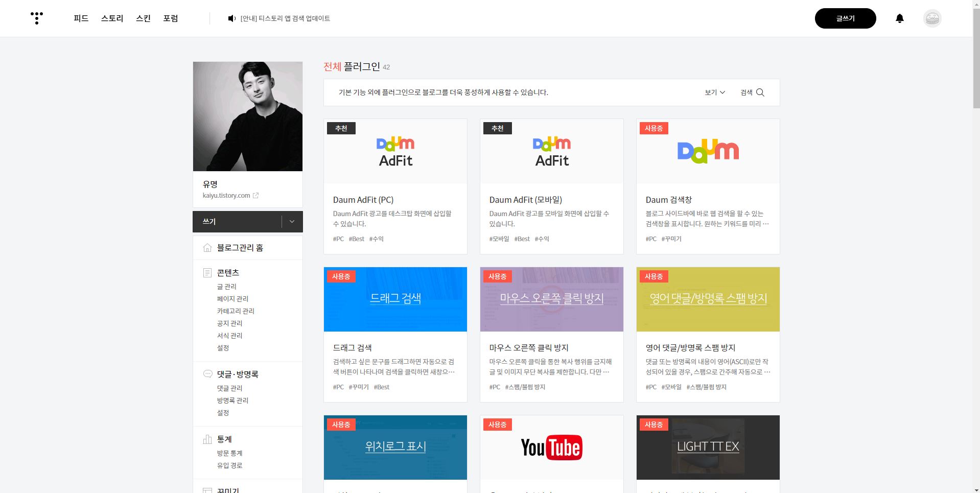980x493 pixels.
Task: Expand the 보기 dropdown
Action: click(715, 92)
